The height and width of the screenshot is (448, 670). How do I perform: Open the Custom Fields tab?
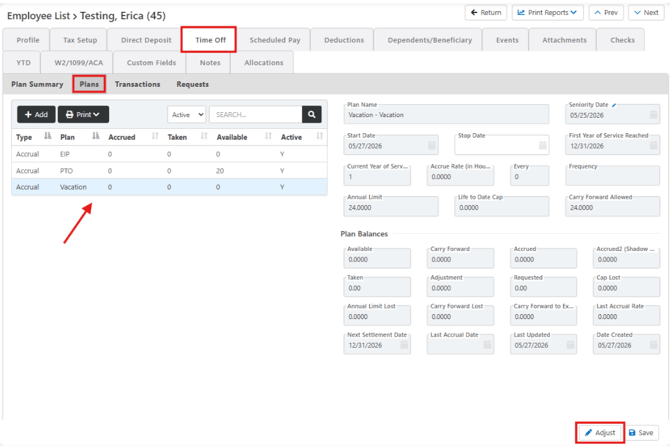(x=150, y=62)
